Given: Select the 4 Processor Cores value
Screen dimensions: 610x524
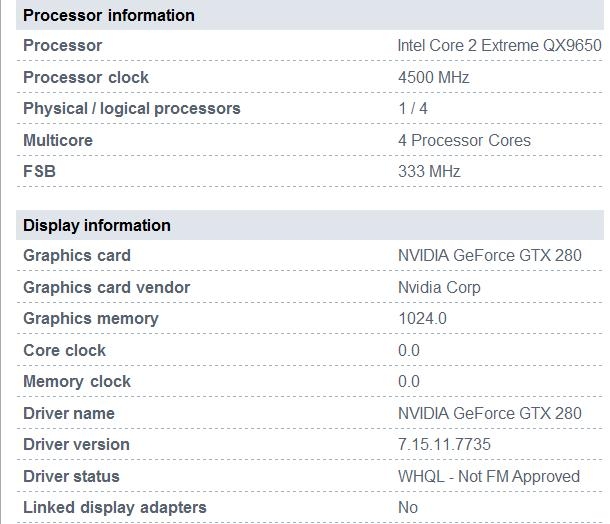Looking at the screenshot, I should click(x=464, y=140).
